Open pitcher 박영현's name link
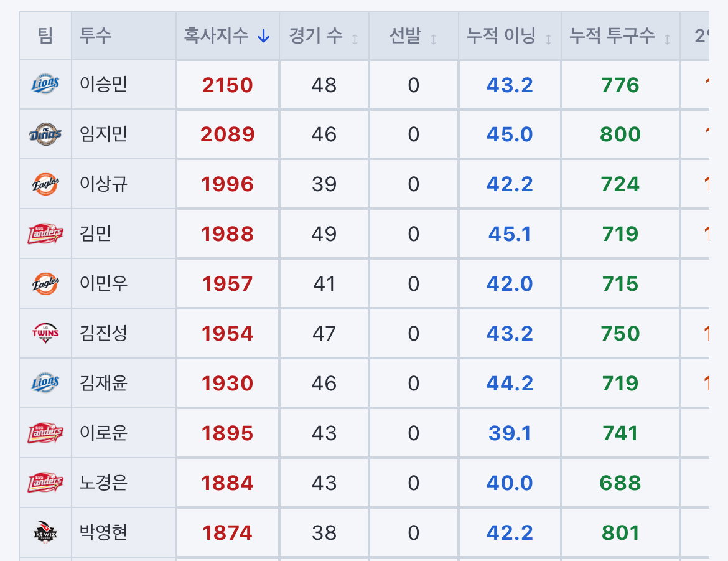Image resolution: width=728 pixels, height=561 pixels. tap(103, 532)
